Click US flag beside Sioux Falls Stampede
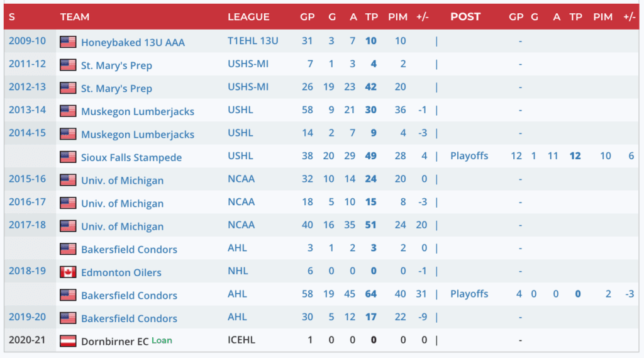 tap(68, 157)
